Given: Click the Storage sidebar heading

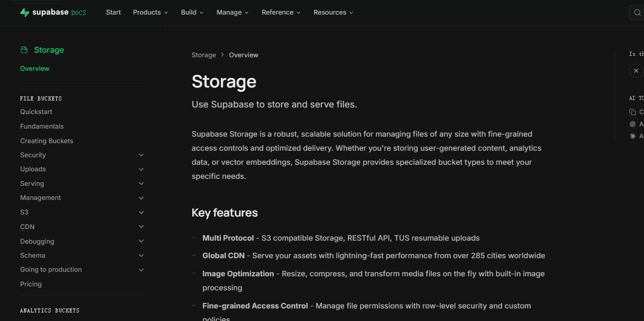Looking at the screenshot, I should click(x=49, y=50).
